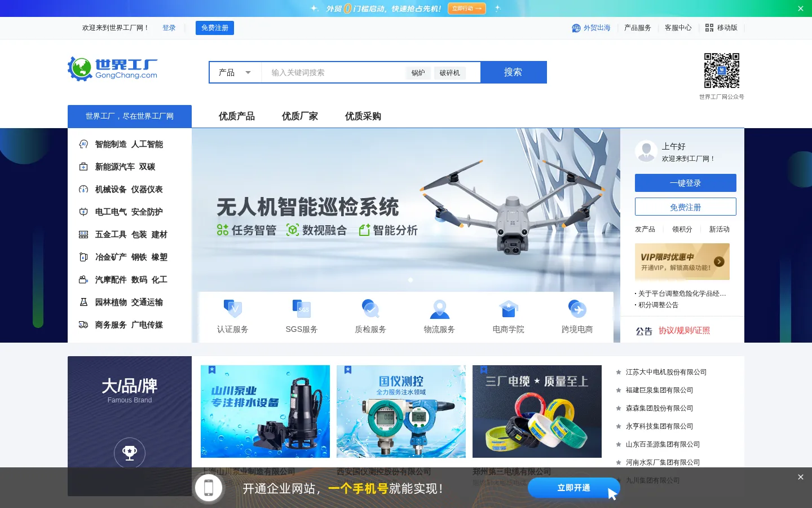The image size is (812, 508).
Task: Click the 机械设备 category icon
Action: 83,189
